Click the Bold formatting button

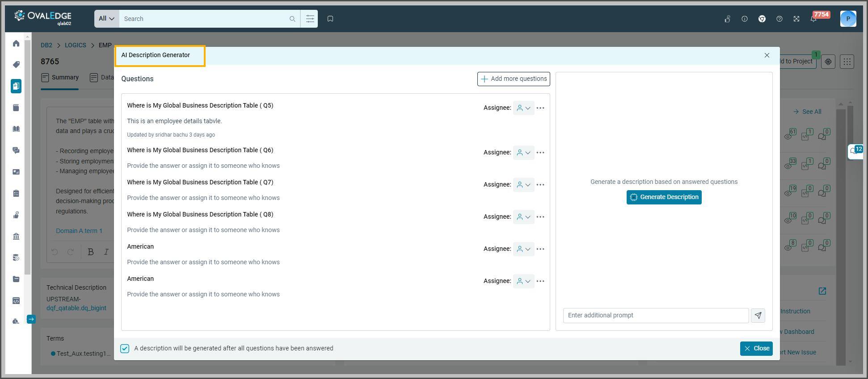(91, 252)
